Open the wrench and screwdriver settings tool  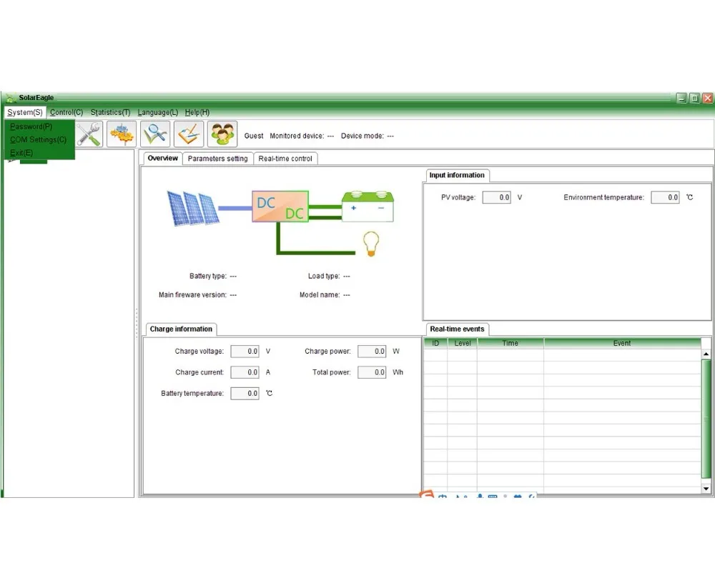coord(89,134)
